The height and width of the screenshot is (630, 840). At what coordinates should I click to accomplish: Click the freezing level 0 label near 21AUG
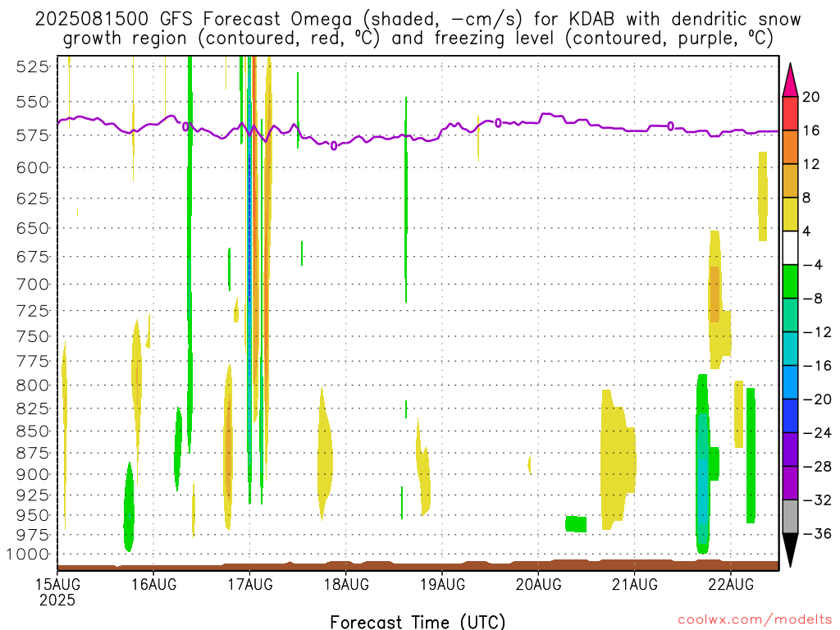(670, 126)
